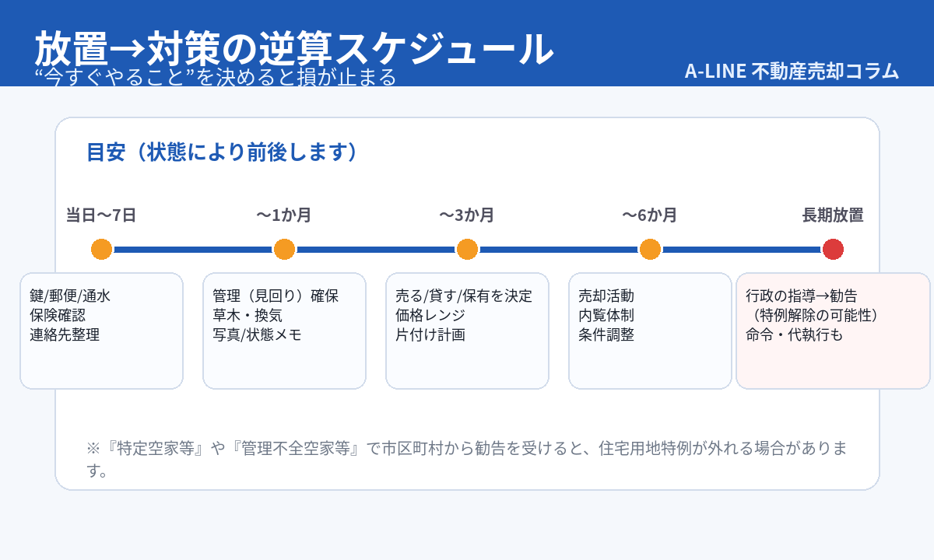934x560 pixels.
Task: Click the 長期放置 period label
Action: coord(833,215)
